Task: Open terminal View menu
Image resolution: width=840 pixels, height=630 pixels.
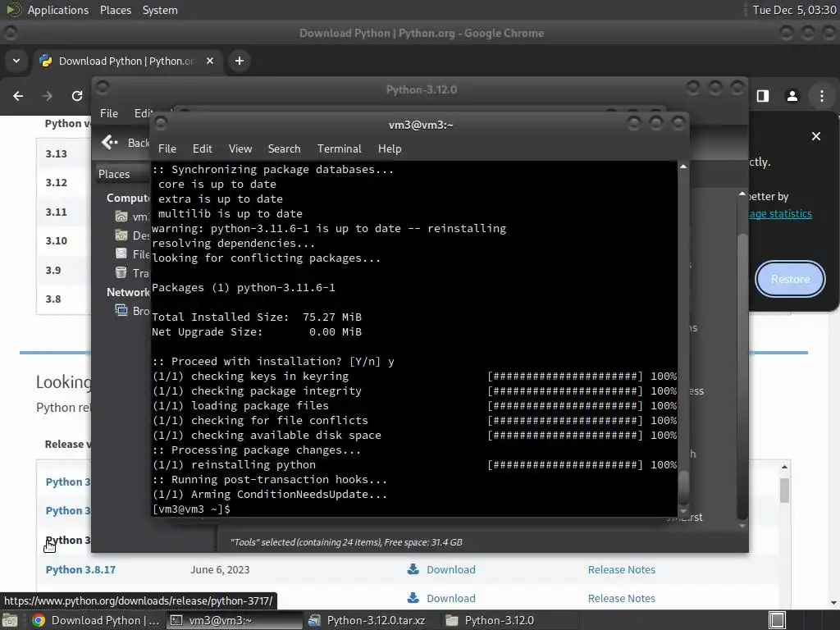Action: click(x=240, y=149)
